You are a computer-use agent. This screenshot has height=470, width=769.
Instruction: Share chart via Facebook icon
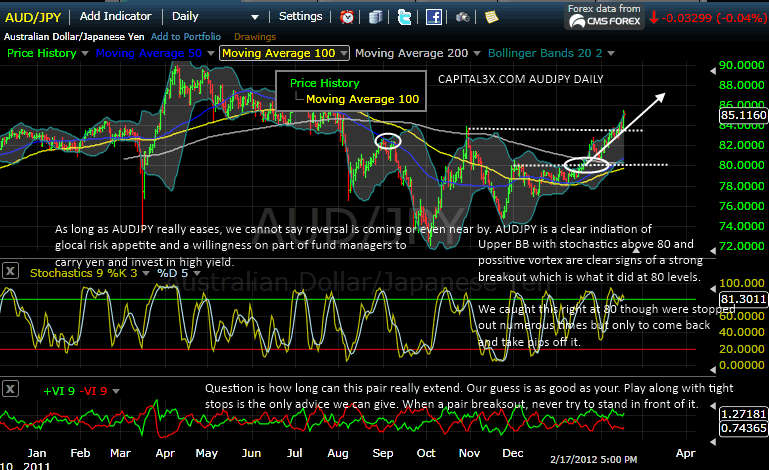point(434,17)
